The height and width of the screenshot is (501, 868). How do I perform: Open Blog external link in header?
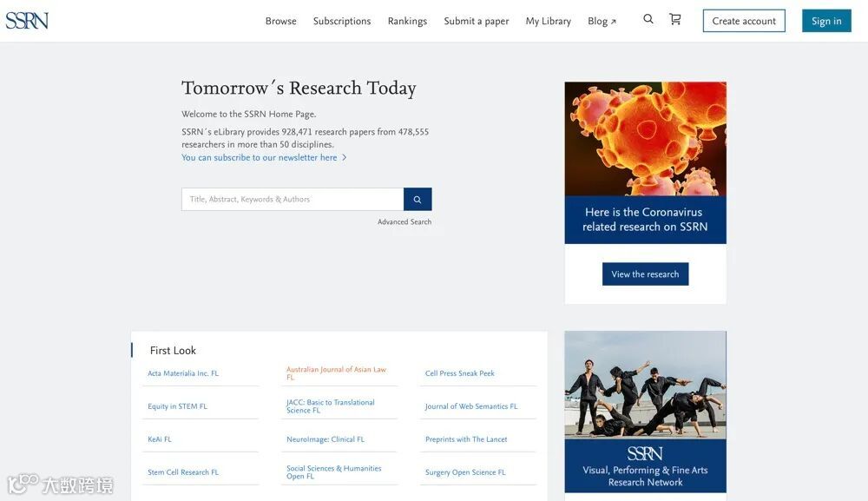coord(602,21)
